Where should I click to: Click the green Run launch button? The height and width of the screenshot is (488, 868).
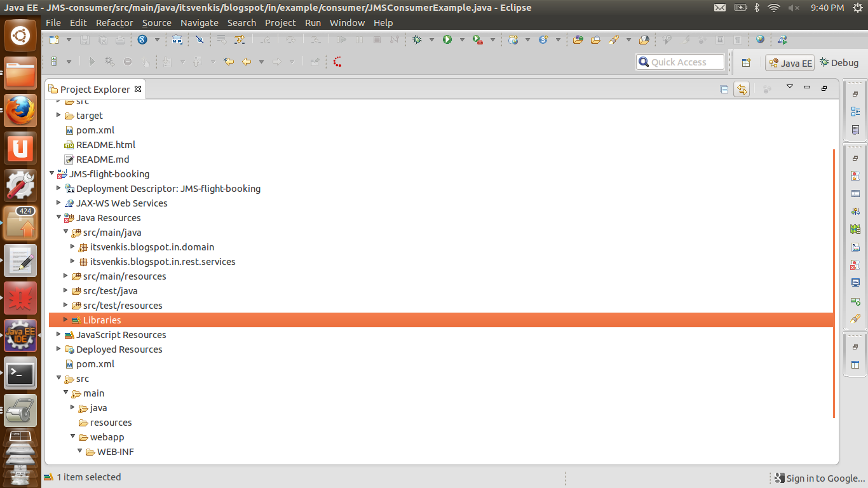coord(447,39)
